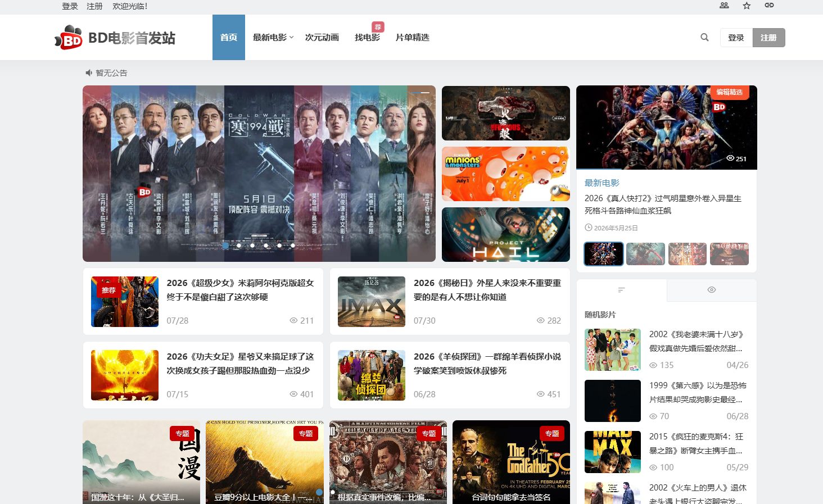
Task: Select the second carousel indicator dot
Action: [x=239, y=246]
